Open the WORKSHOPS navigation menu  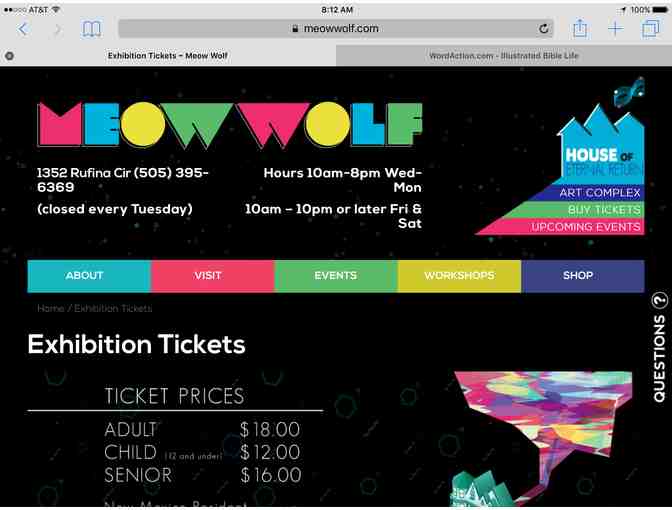pos(459,276)
